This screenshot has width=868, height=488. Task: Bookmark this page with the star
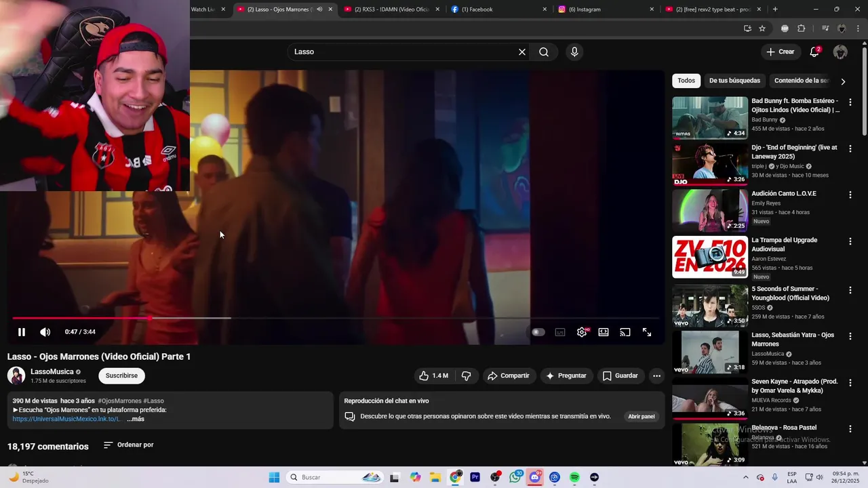point(762,28)
